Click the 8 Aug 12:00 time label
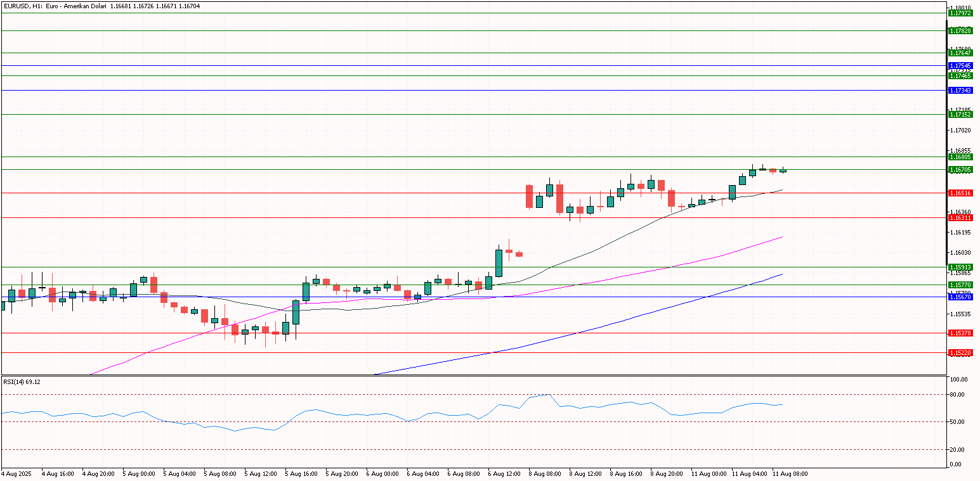 [584, 473]
